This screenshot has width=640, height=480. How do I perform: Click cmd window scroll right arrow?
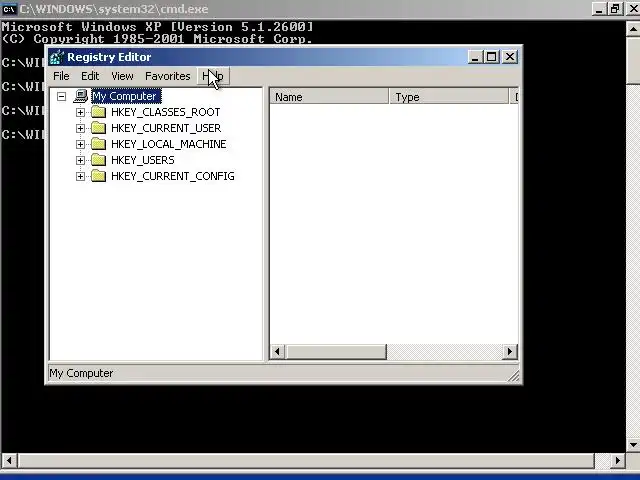pos(618,461)
